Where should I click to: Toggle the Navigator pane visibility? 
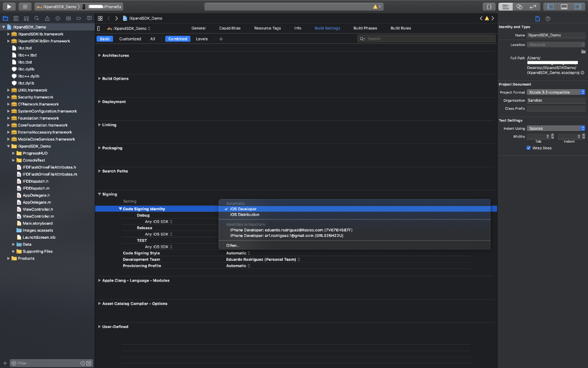550,6
